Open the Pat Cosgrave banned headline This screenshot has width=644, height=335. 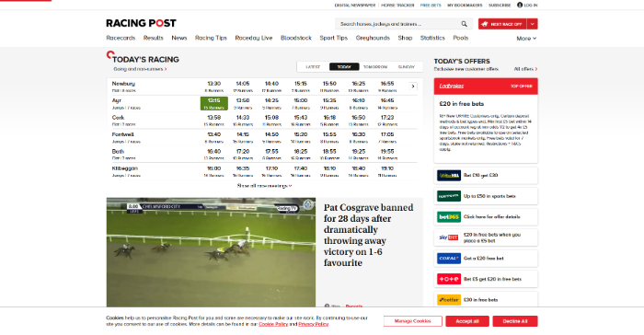[368, 235]
